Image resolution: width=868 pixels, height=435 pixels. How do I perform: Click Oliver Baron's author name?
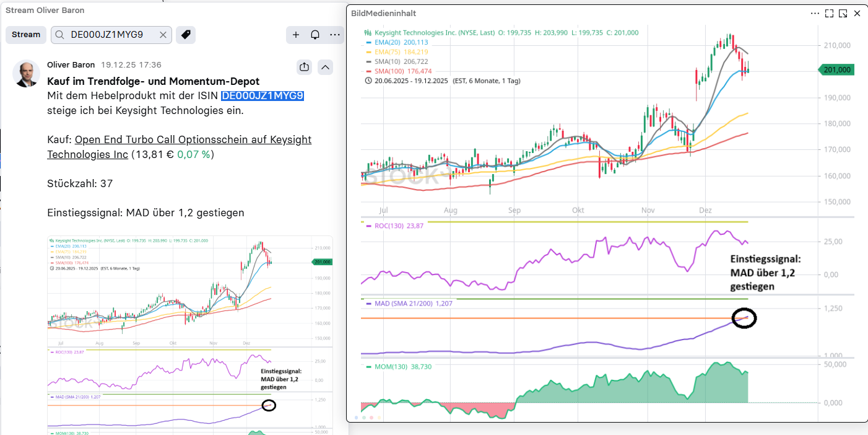coord(71,65)
